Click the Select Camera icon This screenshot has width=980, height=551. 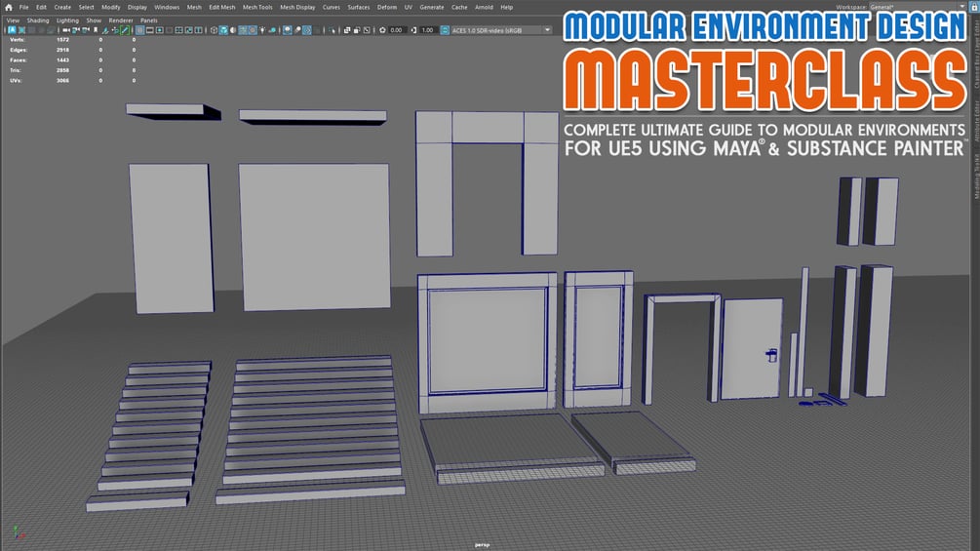(66, 30)
